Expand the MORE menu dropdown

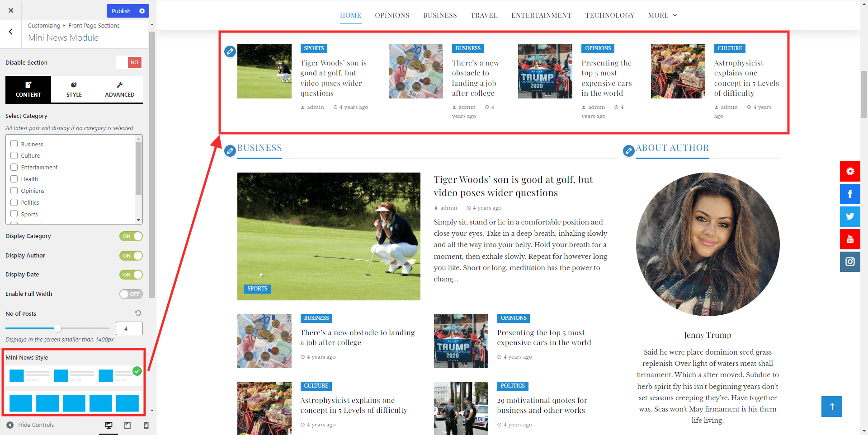[x=662, y=15]
